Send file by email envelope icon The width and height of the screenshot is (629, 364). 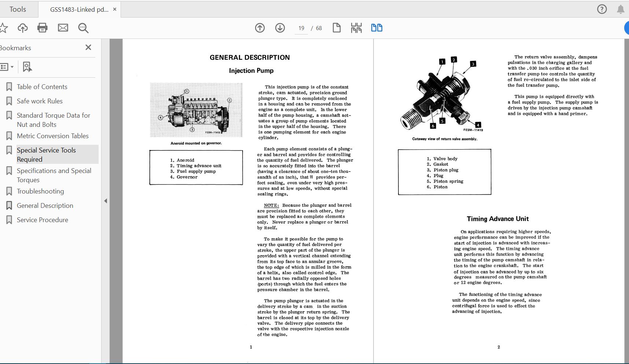point(63,28)
